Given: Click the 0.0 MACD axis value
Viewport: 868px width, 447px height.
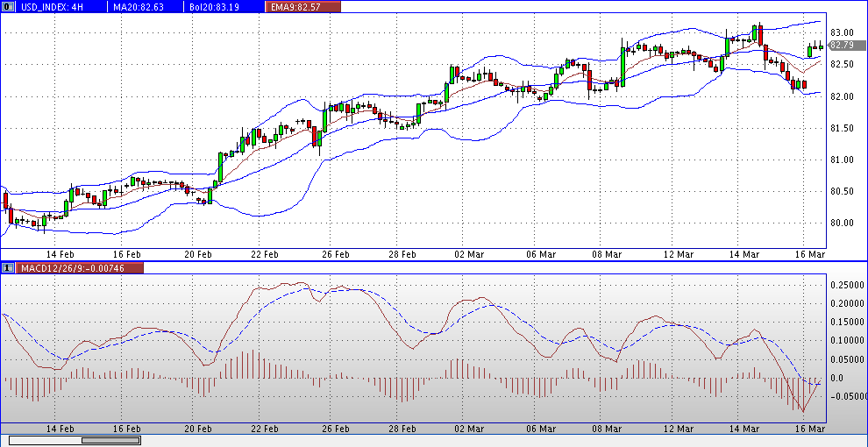Looking at the screenshot, I should 837,379.
